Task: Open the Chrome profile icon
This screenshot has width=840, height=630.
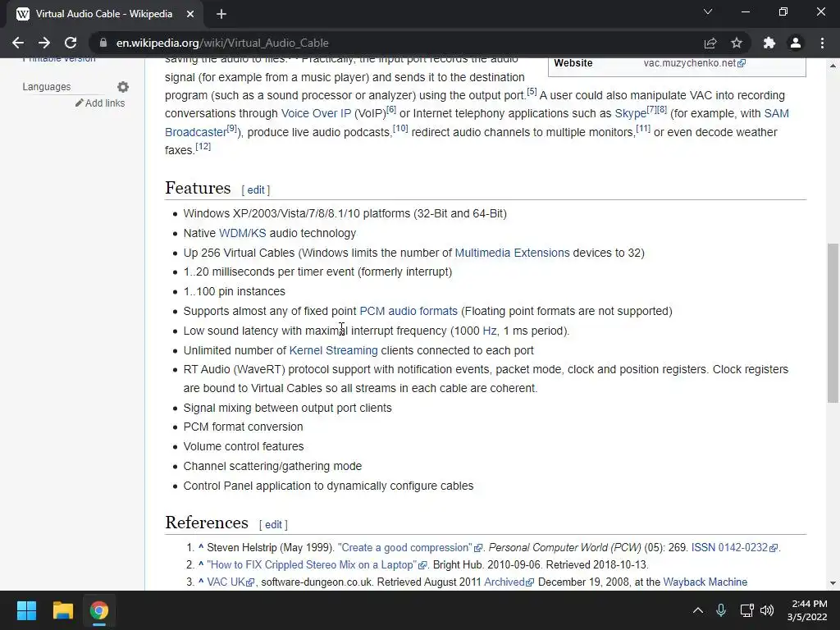Action: [x=796, y=43]
